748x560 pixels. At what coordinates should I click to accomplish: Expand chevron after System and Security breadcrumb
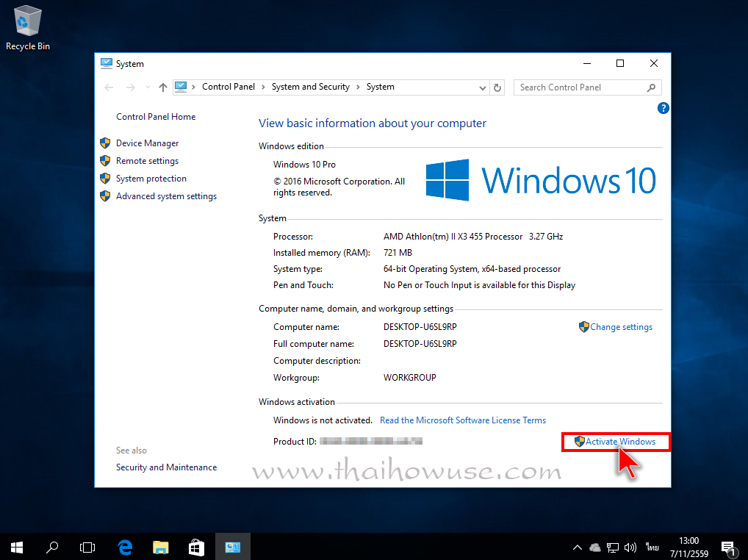click(x=358, y=87)
